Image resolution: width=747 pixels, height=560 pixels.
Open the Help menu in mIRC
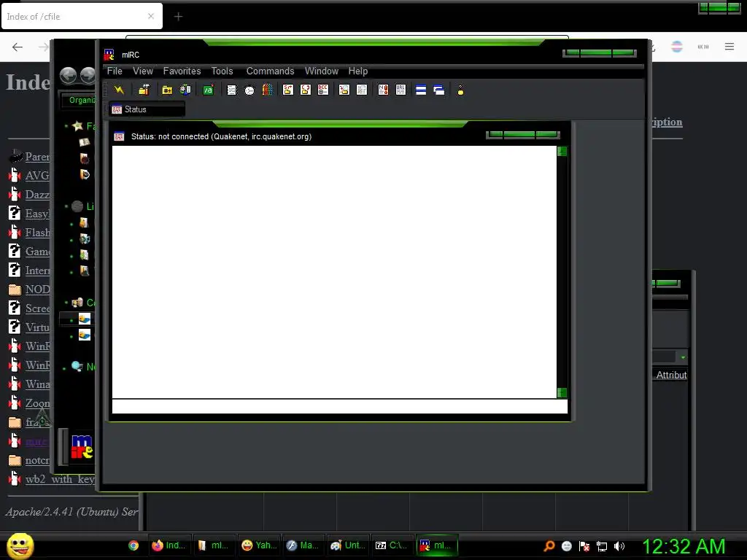coord(357,71)
